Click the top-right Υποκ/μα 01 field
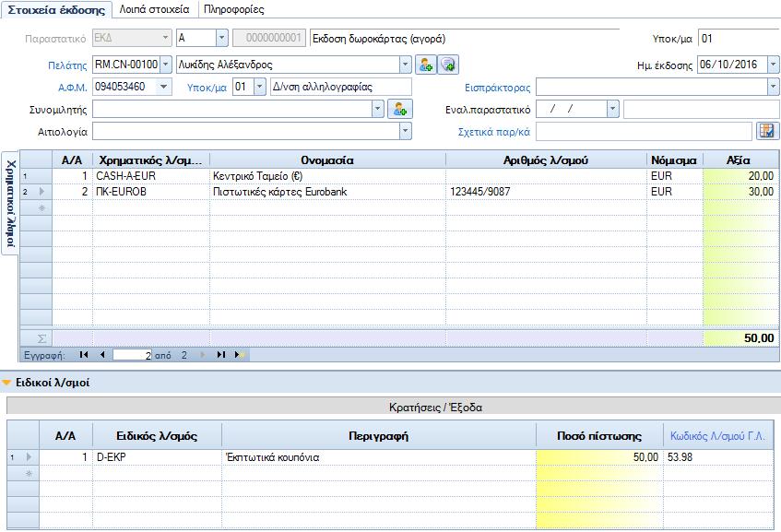Image resolution: width=781 pixels, height=532 pixels. click(x=739, y=38)
